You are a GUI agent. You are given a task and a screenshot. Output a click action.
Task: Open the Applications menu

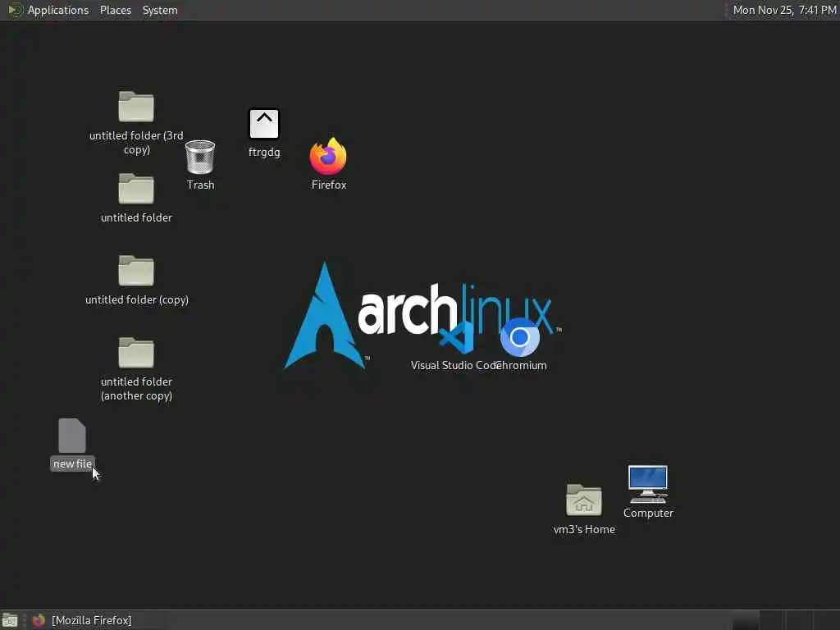click(x=58, y=10)
